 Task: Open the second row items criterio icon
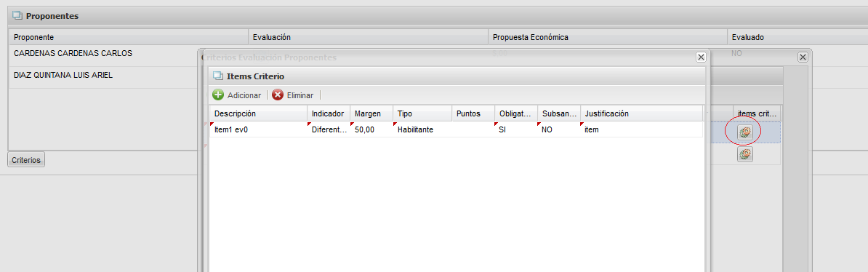pyautogui.click(x=745, y=155)
